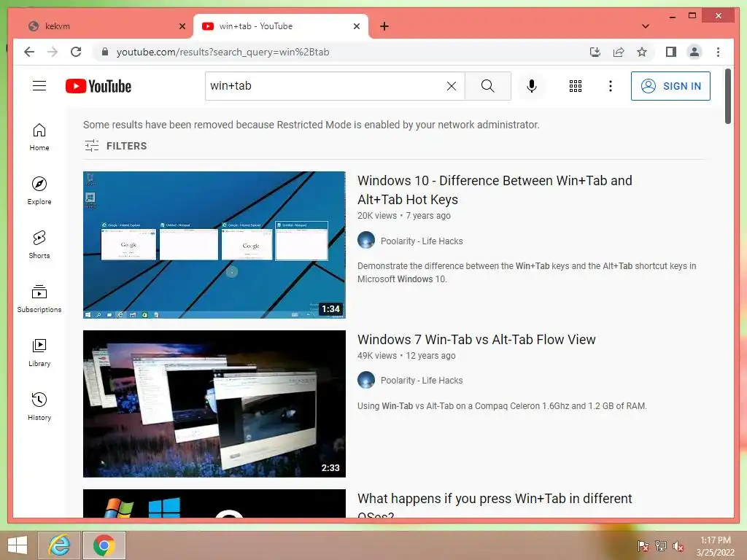The width and height of the screenshot is (747, 560).
Task: Open the YouTube hamburger guide menu
Action: [x=39, y=86]
